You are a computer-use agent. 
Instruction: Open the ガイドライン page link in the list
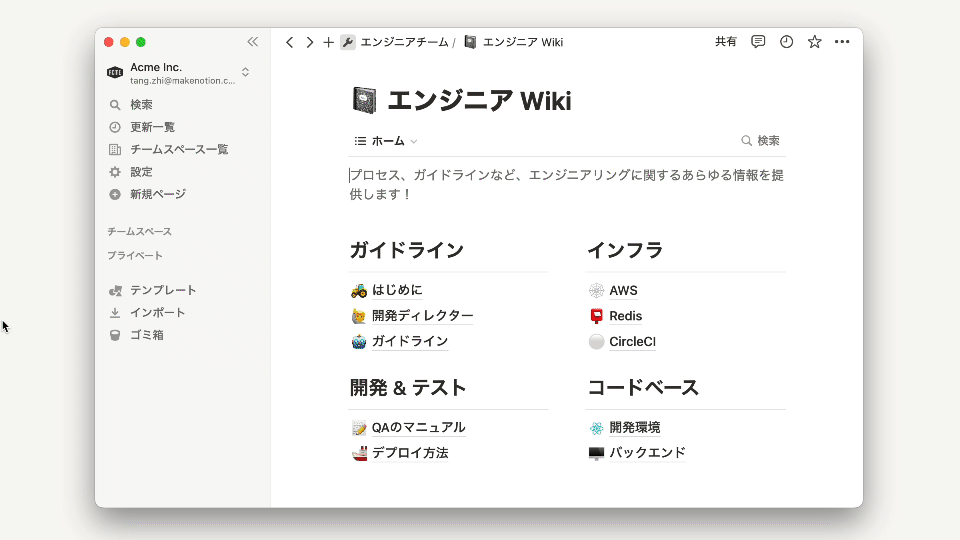[410, 341]
